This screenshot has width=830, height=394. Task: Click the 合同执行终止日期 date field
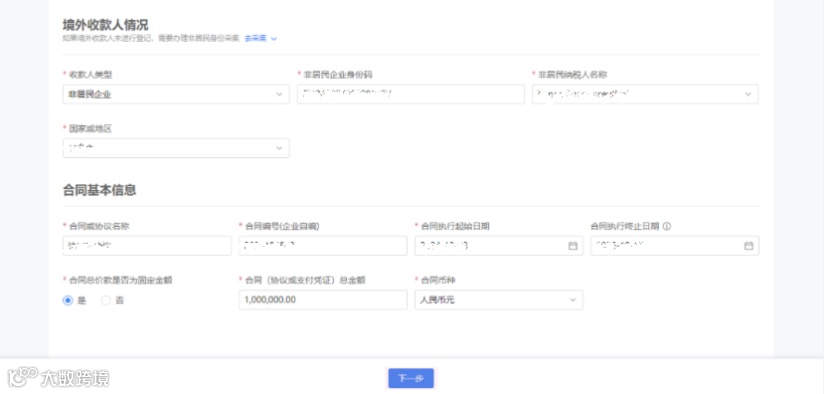coord(674,246)
